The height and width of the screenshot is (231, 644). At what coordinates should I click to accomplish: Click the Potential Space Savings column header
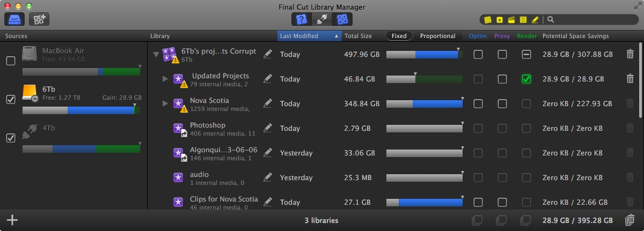click(575, 36)
